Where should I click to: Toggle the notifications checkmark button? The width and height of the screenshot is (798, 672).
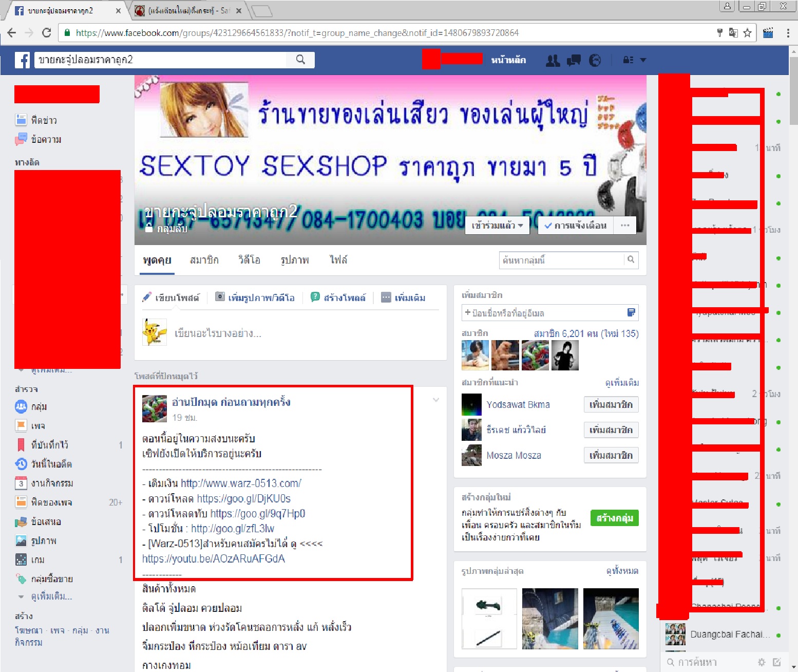pyautogui.click(x=575, y=226)
